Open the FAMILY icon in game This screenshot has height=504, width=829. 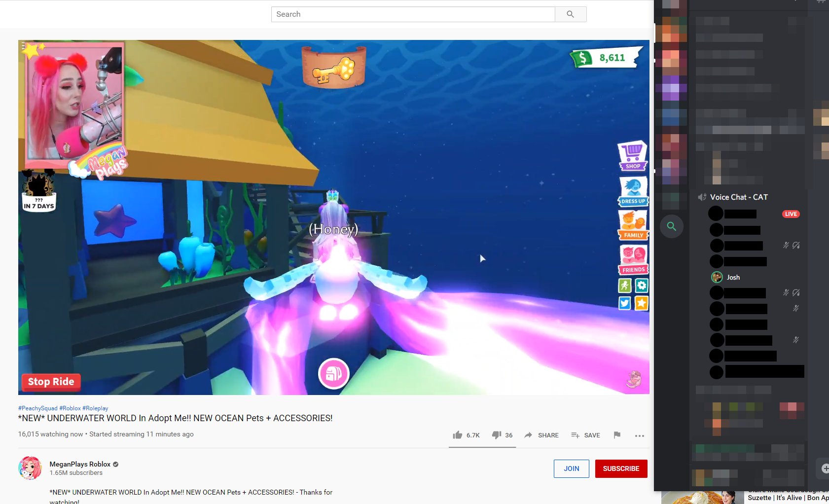(633, 225)
